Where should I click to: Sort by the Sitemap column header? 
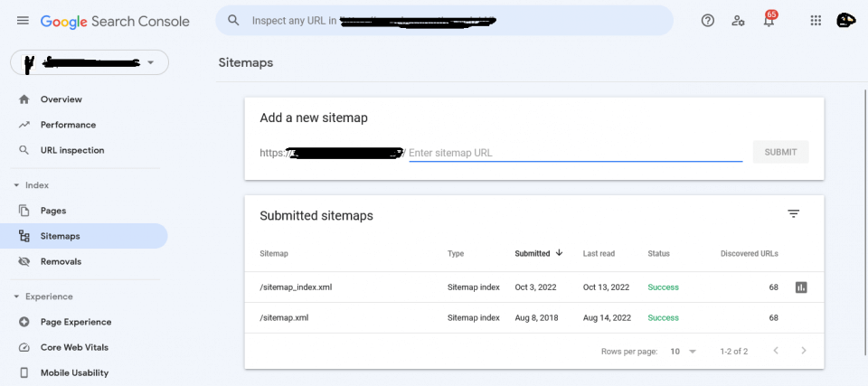(274, 254)
